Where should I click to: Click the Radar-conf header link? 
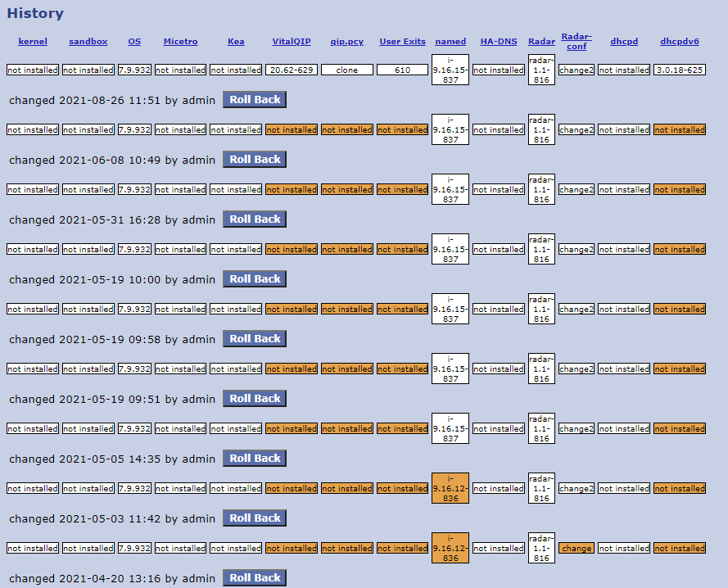coord(577,42)
